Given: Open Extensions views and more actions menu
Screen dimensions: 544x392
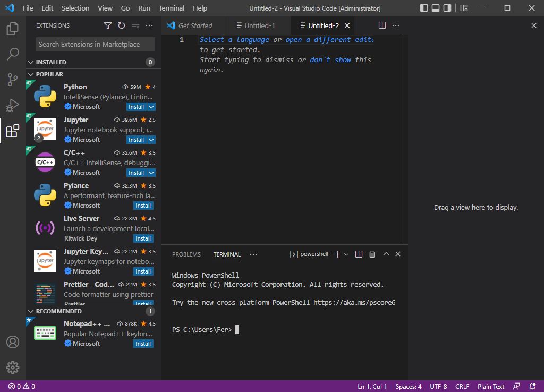Looking at the screenshot, I should click(149, 25).
